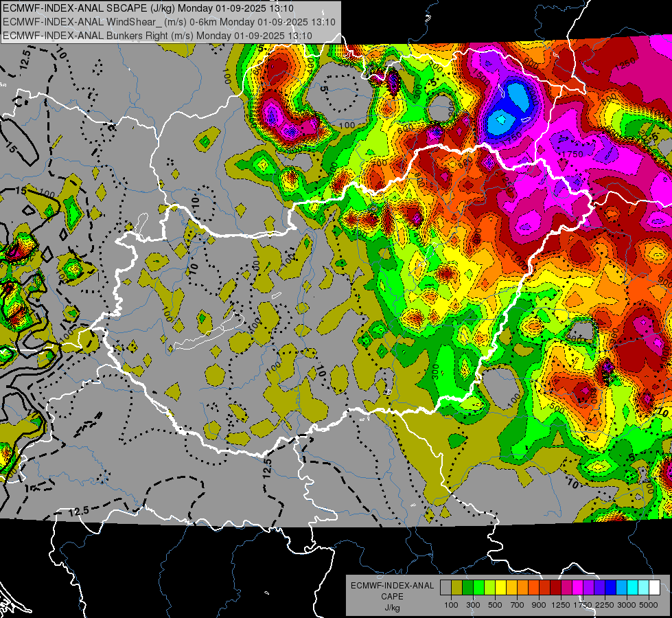
Task: Select the violet swatch before the 2250 tick
Action: pyautogui.click(x=599, y=588)
